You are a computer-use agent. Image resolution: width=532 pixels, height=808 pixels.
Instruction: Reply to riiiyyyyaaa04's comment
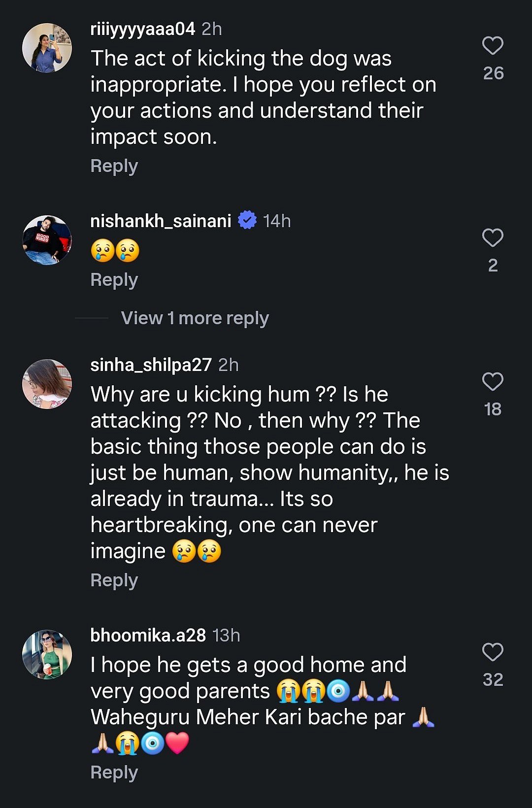tap(114, 167)
